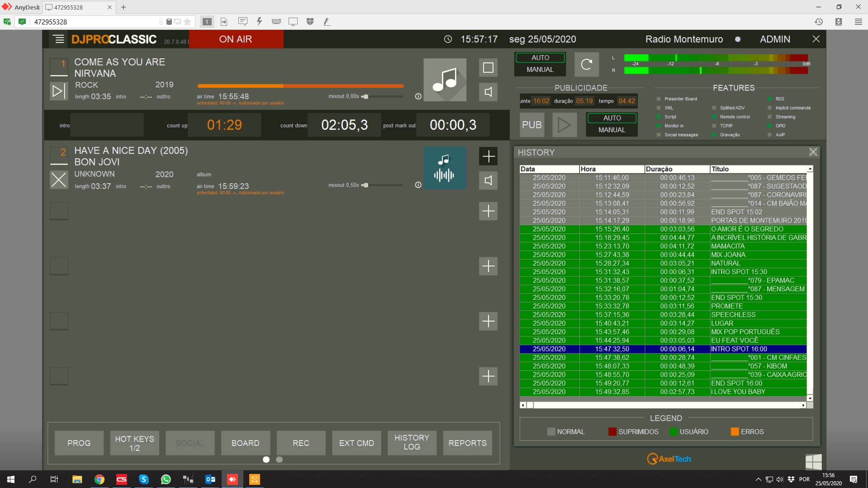Enable the Streaming feature checkbox
868x488 pixels.
click(x=769, y=117)
